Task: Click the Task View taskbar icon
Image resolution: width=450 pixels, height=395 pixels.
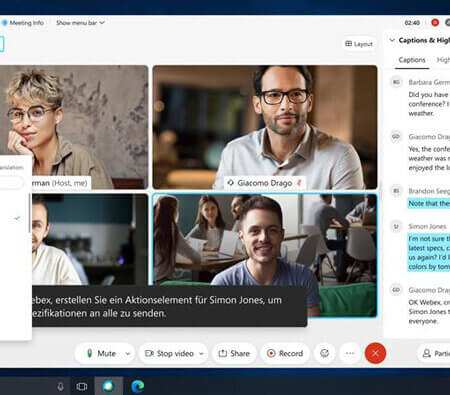Action: pos(82,386)
